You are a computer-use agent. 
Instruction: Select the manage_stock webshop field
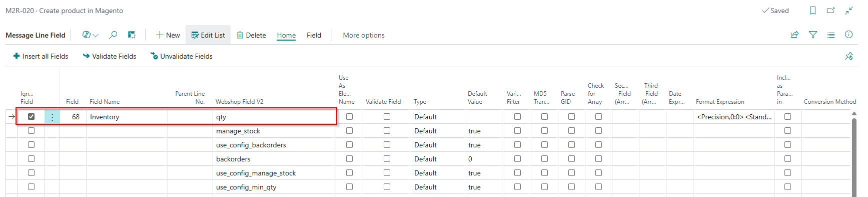274,131
